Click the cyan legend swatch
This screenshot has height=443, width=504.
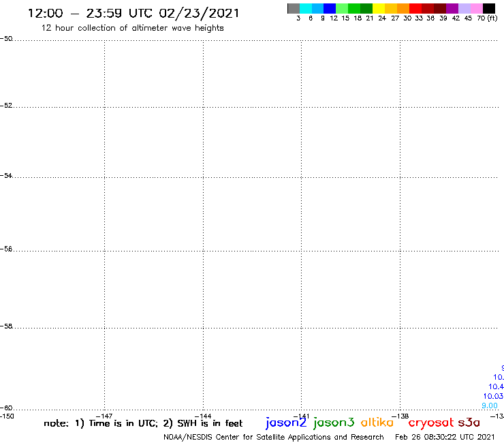tap(306, 8)
